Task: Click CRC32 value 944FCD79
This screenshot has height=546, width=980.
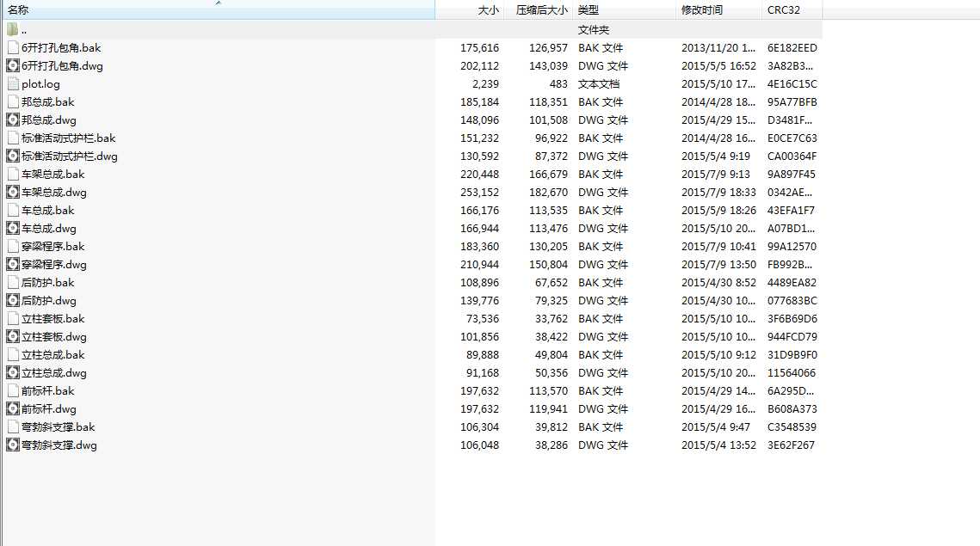Action: tap(792, 337)
